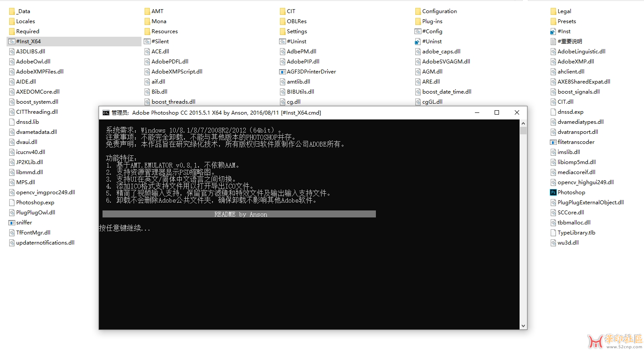Click the #Inst_X64 command file icon
The image size is (644, 350).
12,42
